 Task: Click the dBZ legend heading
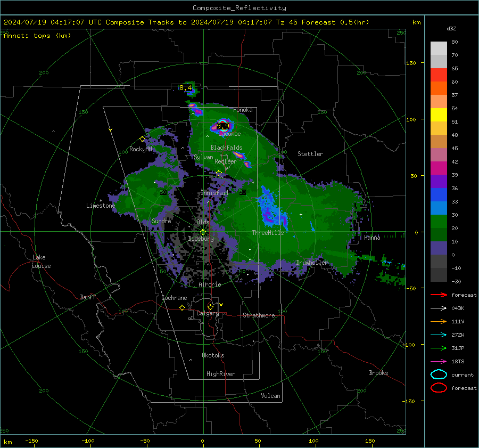(x=451, y=28)
